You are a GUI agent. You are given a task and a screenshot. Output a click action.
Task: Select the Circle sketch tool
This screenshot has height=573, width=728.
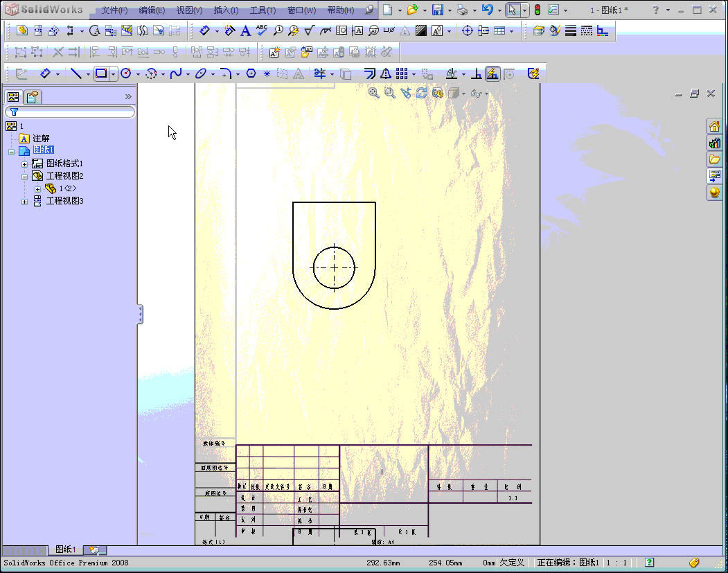[x=125, y=73]
